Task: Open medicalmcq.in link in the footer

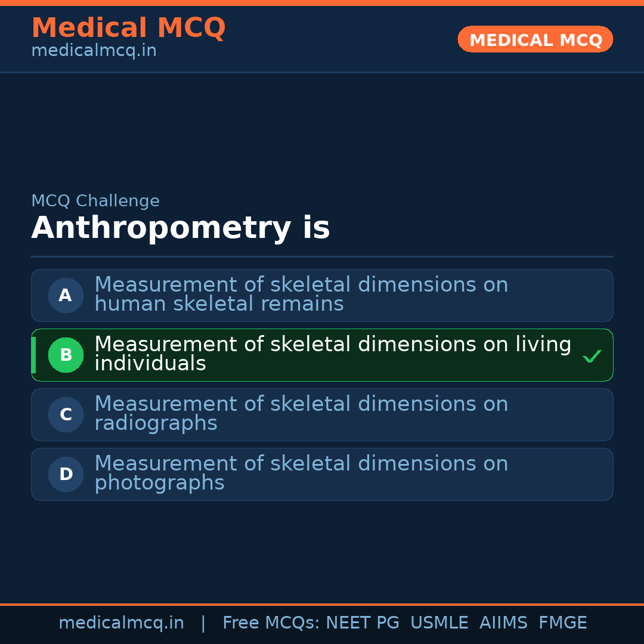Action: point(121,623)
